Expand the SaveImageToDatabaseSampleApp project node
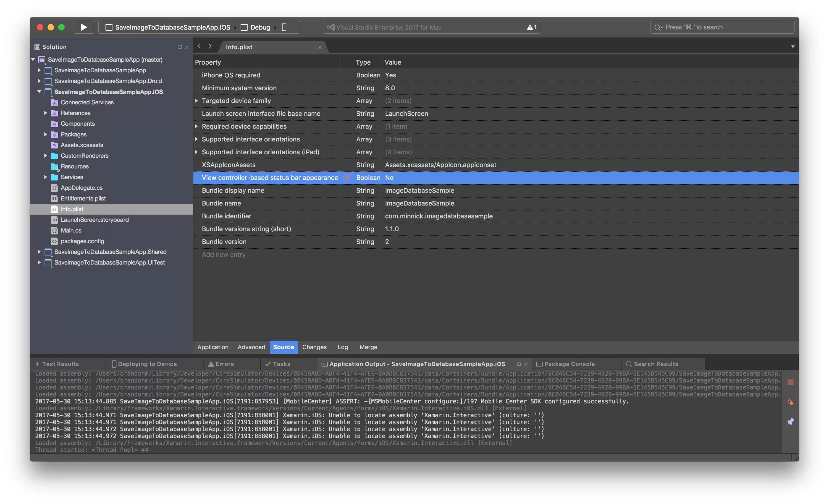 tap(39, 70)
